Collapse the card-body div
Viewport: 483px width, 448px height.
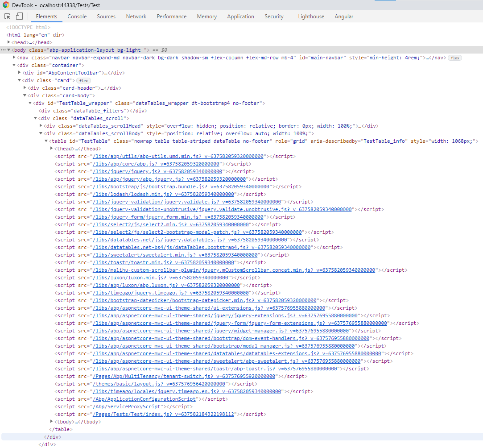25,95
